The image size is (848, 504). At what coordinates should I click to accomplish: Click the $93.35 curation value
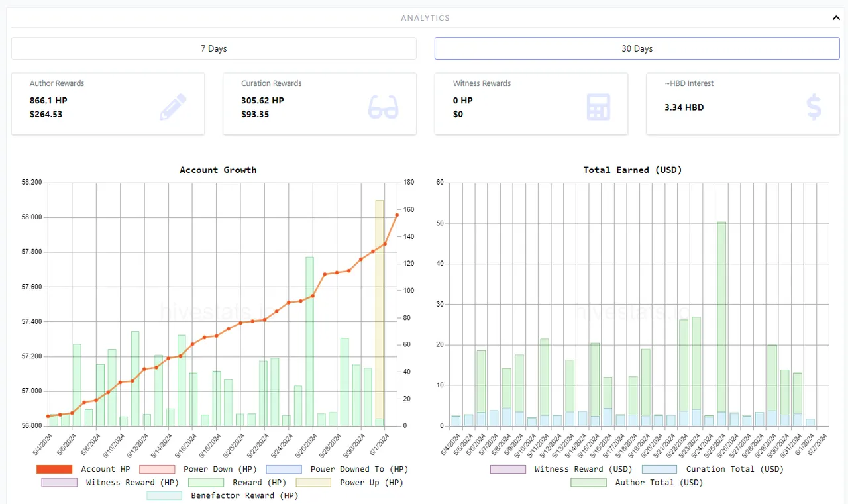[255, 115]
